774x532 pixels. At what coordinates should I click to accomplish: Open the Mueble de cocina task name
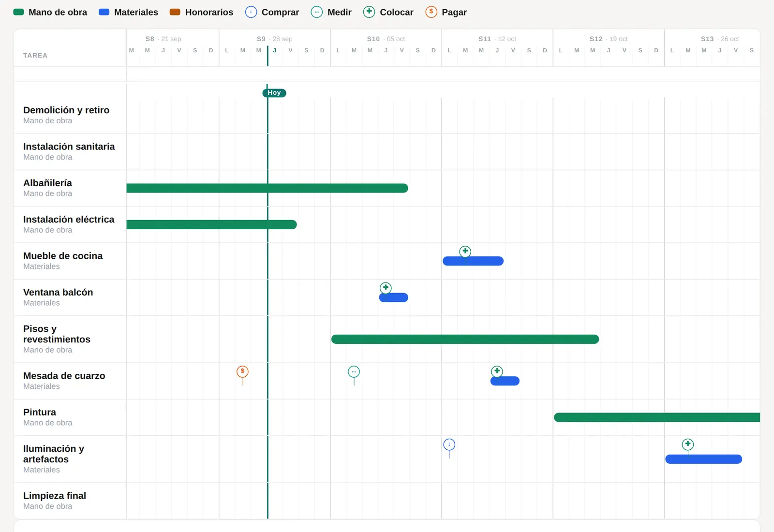click(x=63, y=256)
